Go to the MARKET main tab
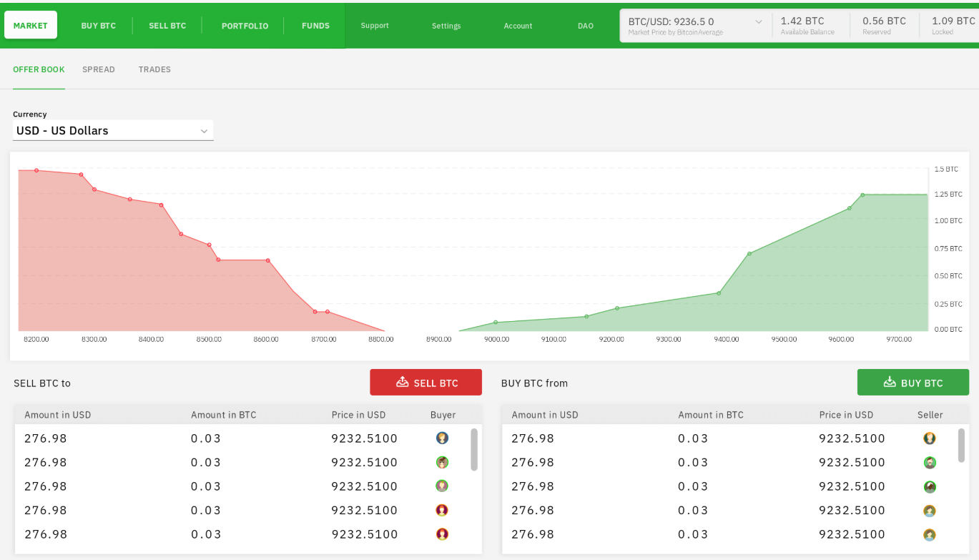 pyautogui.click(x=31, y=25)
